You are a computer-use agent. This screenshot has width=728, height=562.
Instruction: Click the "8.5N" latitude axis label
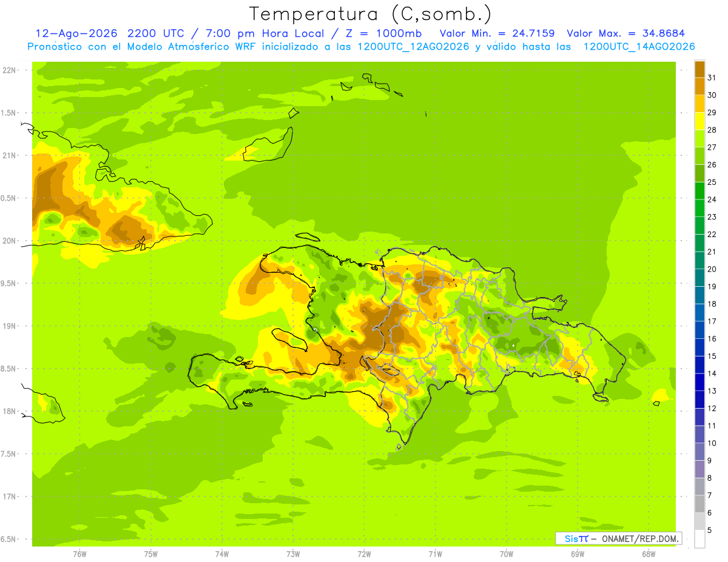(8, 369)
